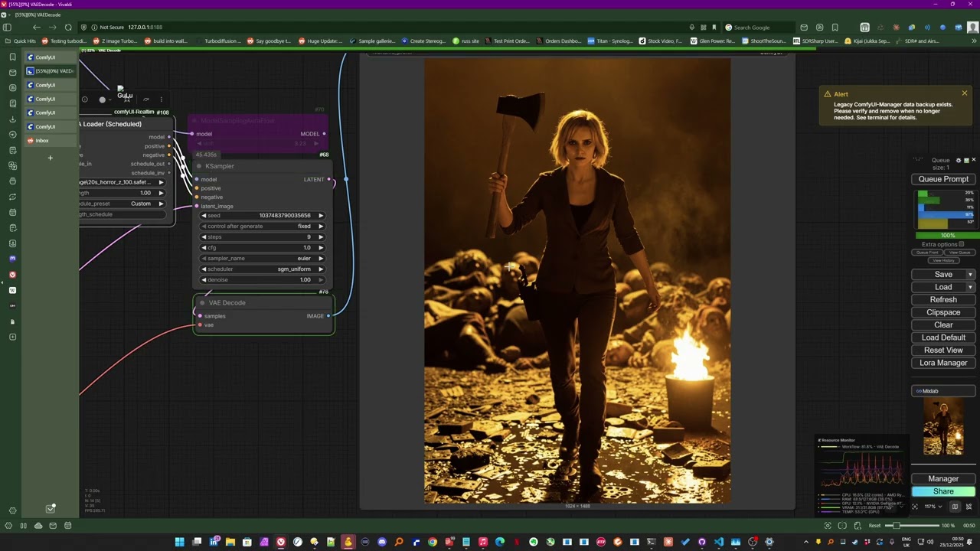Click the browser reload button

coord(68,28)
